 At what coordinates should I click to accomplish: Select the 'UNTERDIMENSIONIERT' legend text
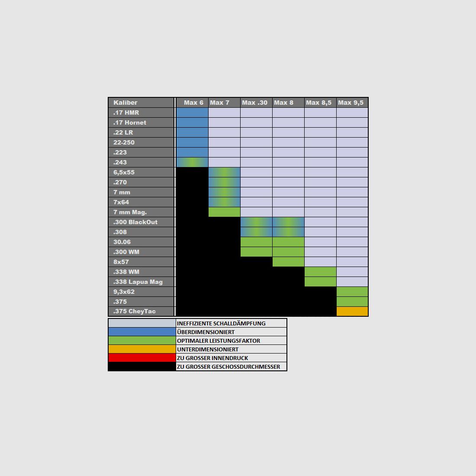coord(208,349)
